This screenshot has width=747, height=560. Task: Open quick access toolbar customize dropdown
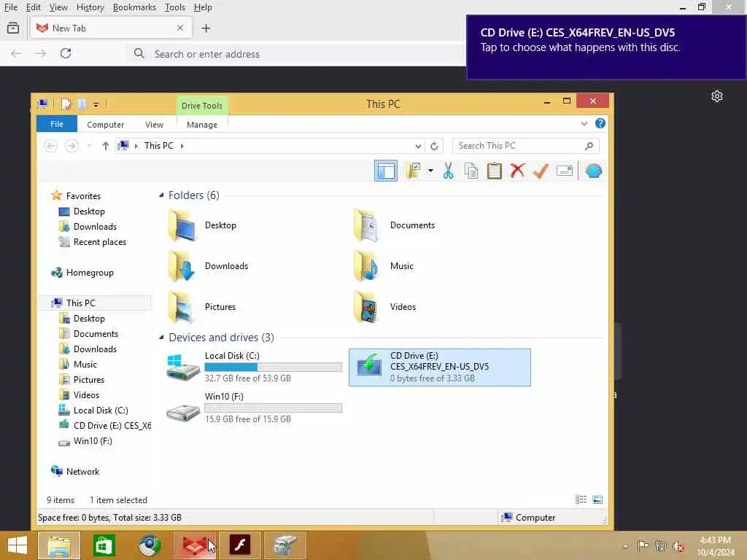(96, 104)
